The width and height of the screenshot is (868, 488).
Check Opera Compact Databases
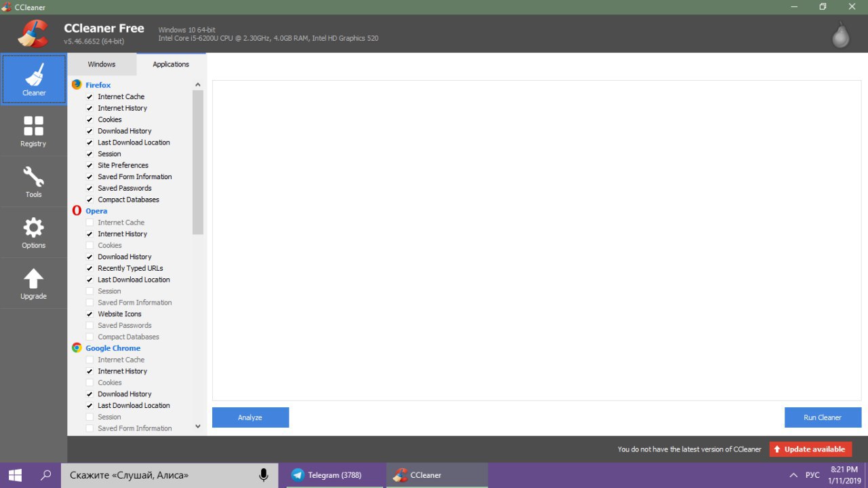pos(90,337)
